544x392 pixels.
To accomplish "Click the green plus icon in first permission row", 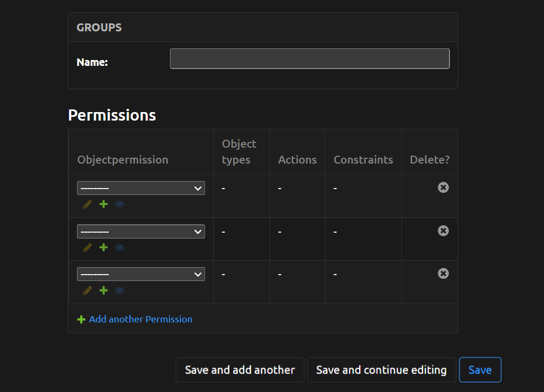I will pos(104,204).
